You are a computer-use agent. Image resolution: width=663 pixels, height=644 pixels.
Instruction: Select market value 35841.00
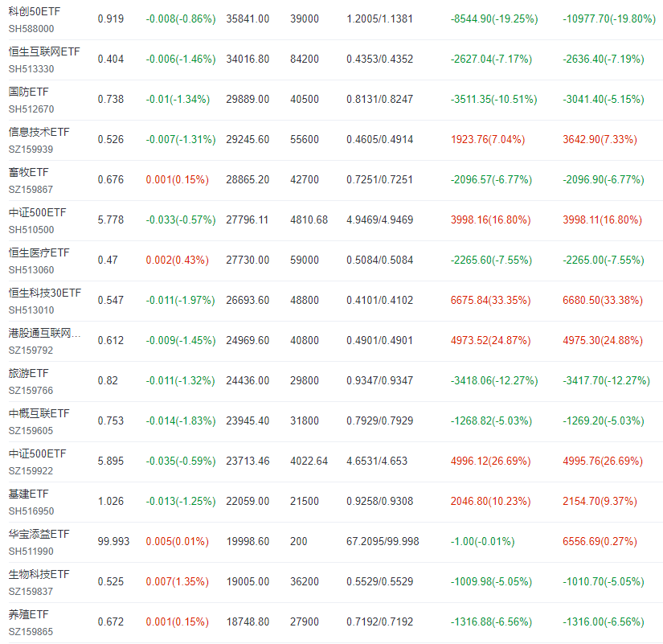[248, 19]
